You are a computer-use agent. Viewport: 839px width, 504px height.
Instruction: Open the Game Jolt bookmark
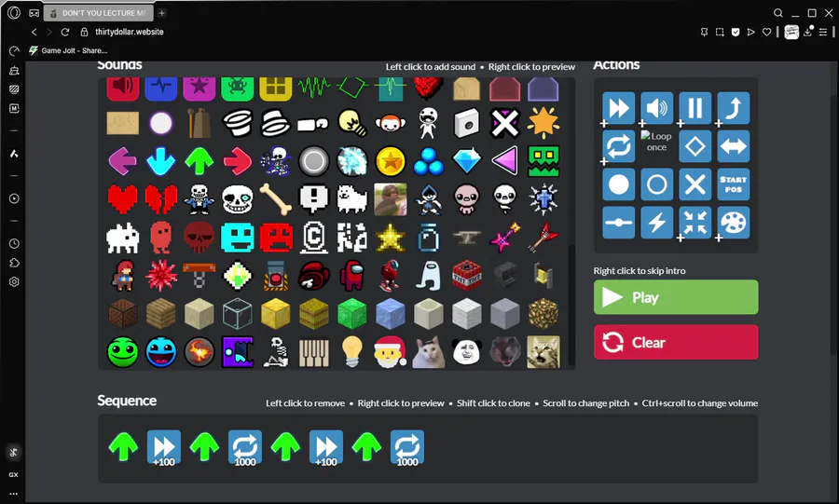tap(68, 50)
